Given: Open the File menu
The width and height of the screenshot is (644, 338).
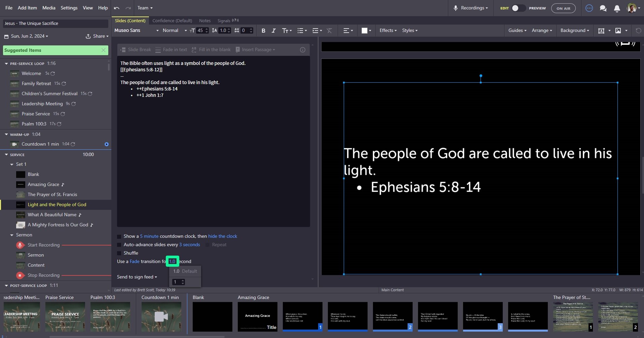Looking at the screenshot, I should pyautogui.click(x=9, y=8).
